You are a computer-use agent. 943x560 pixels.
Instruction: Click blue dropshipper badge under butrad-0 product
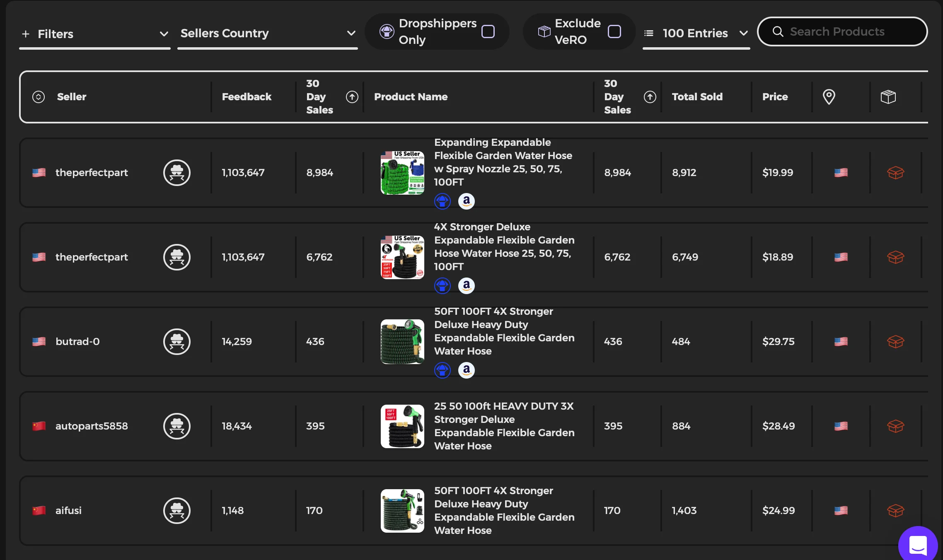442,370
